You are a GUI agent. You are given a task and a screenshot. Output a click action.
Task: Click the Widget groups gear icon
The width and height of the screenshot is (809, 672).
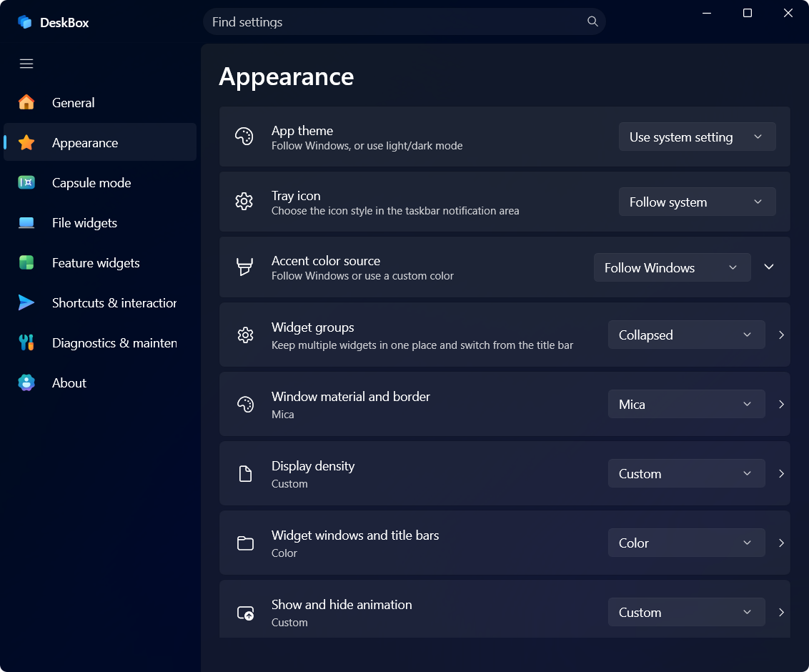(245, 335)
